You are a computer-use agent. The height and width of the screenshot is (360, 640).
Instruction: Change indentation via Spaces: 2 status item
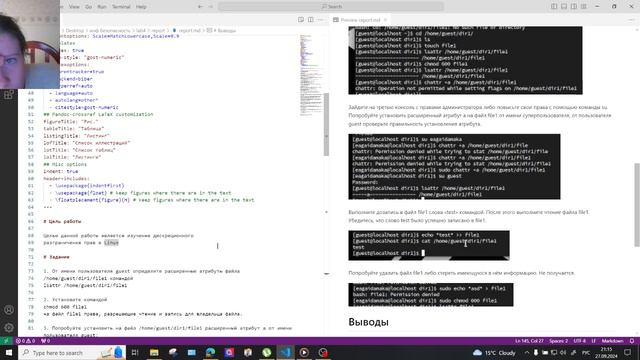click(x=558, y=341)
